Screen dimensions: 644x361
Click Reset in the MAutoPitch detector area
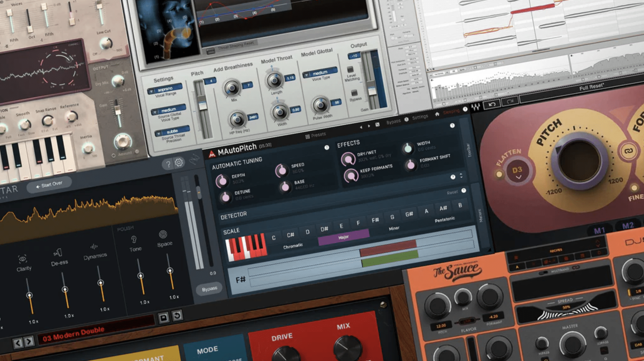coord(452,193)
